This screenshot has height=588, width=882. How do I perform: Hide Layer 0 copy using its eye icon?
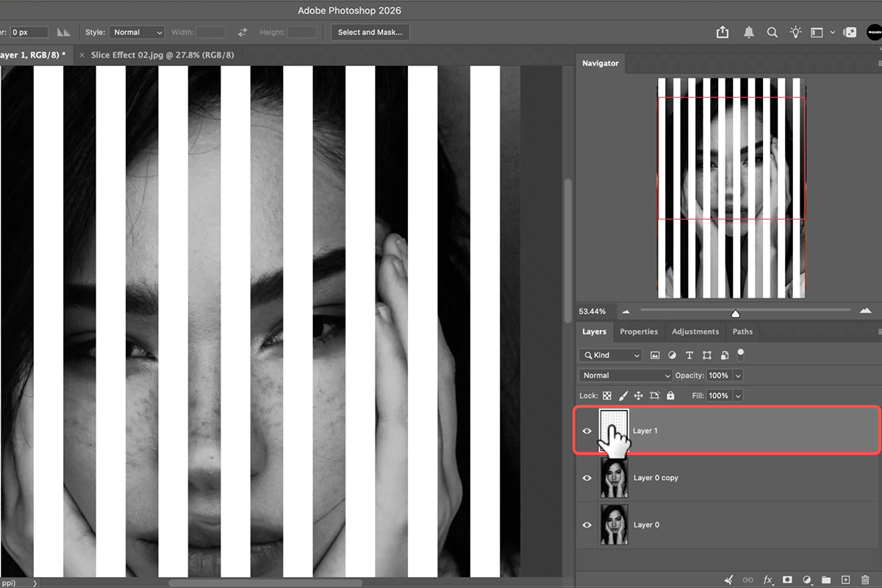pos(587,478)
